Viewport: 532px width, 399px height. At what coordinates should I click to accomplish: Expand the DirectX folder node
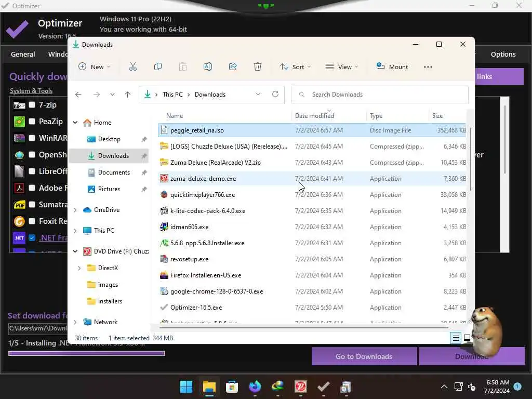click(79, 268)
